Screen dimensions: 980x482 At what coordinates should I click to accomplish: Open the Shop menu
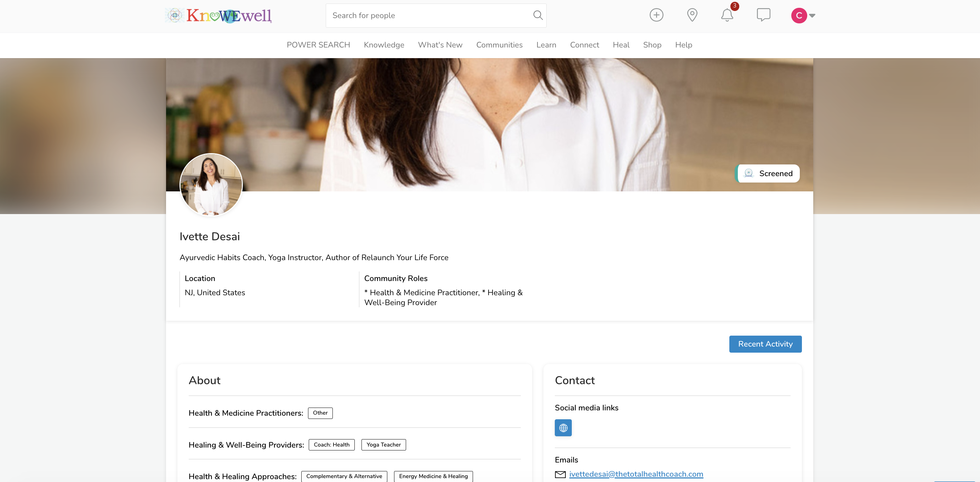click(x=652, y=45)
